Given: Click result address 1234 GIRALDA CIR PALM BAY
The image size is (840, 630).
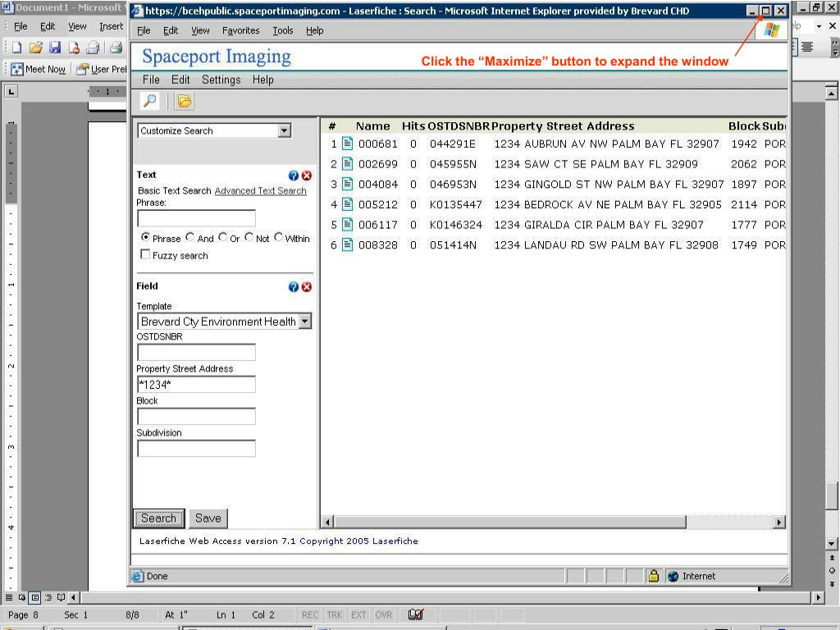Looking at the screenshot, I should tap(598, 225).
